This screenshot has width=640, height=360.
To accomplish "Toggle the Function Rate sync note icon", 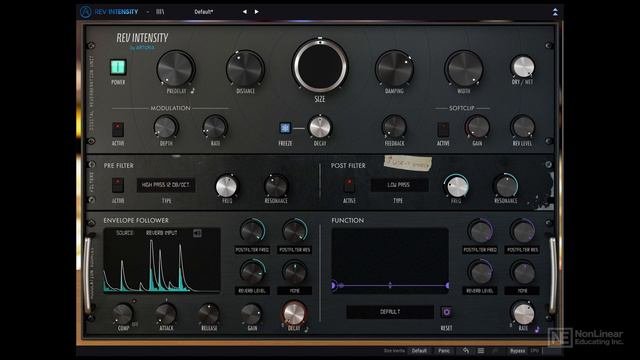I will 537,329.
